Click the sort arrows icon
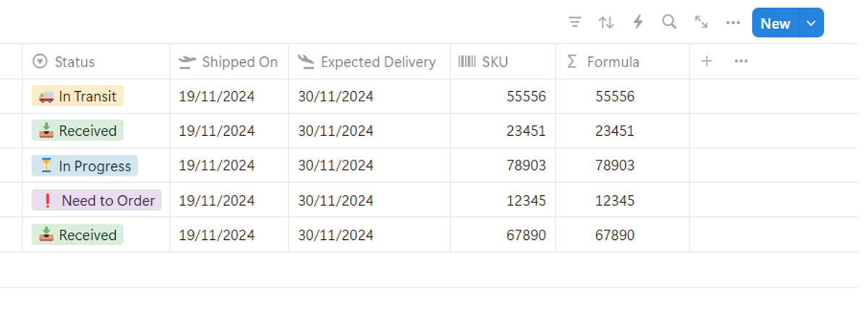Viewport: 868px width, 310px height. (x=606, y=22)
